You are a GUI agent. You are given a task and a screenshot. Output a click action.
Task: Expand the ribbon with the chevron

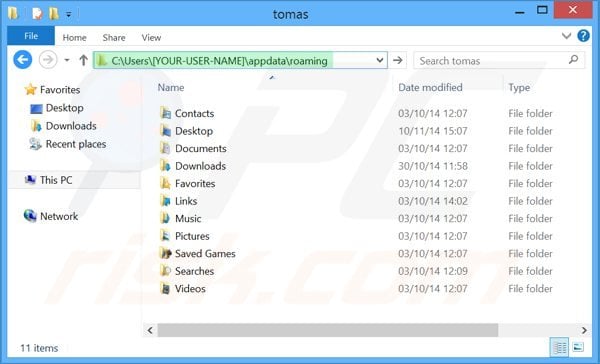pyautogui.click(x=566, y=36)
